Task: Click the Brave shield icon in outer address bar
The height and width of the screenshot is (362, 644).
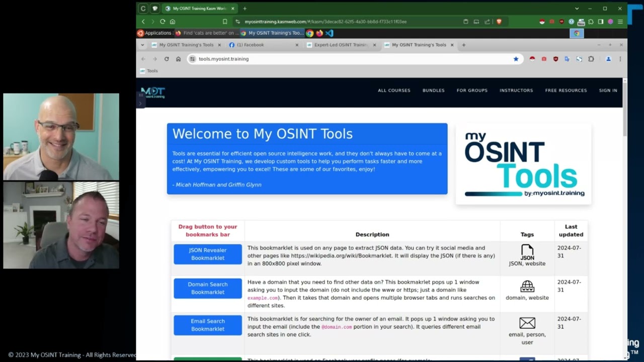Action: tap(499, 22)
